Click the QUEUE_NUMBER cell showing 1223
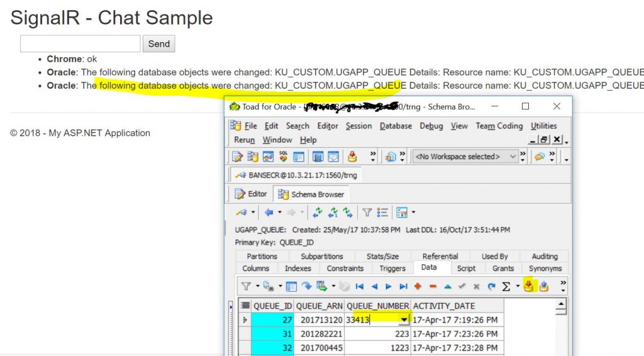Image resolution: width=644 pixels, height=356 pixels. (x=378, y=348)
